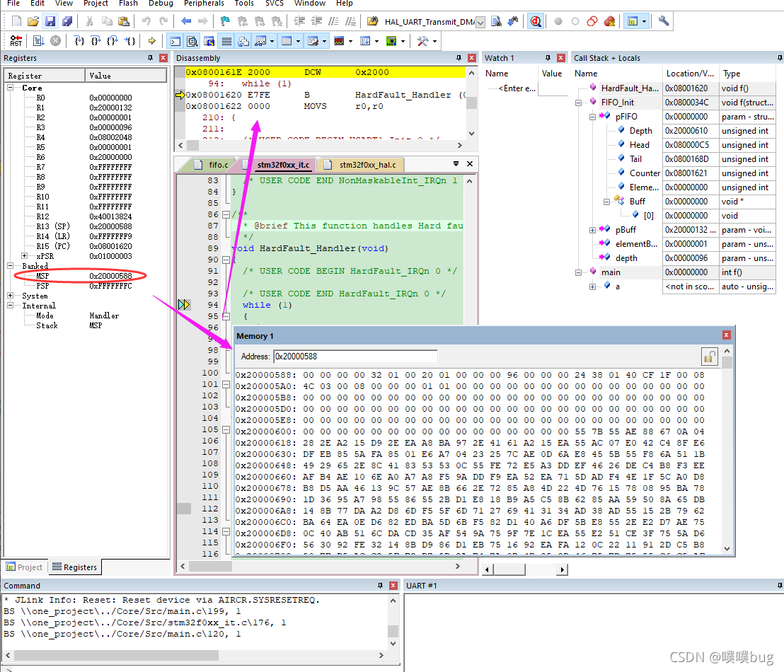Select the R15 (PC) register row
Screen dimensions: 784x672
point(85,246)
